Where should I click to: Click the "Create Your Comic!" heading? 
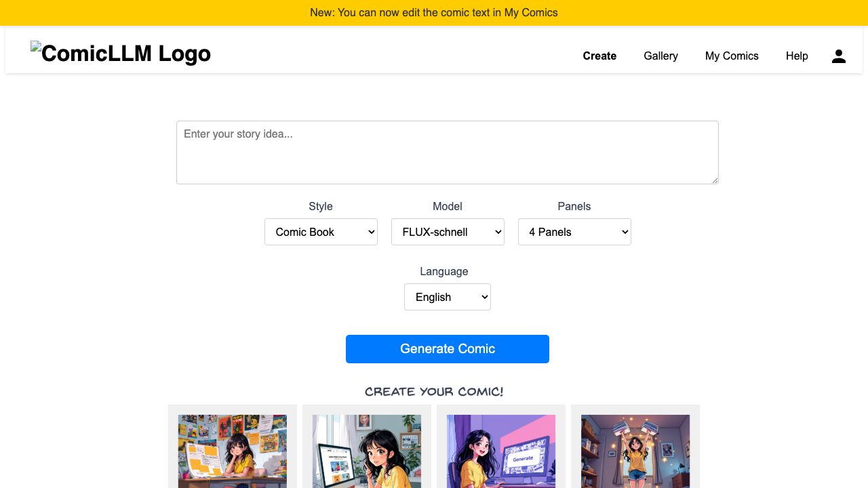pos(434,392)
